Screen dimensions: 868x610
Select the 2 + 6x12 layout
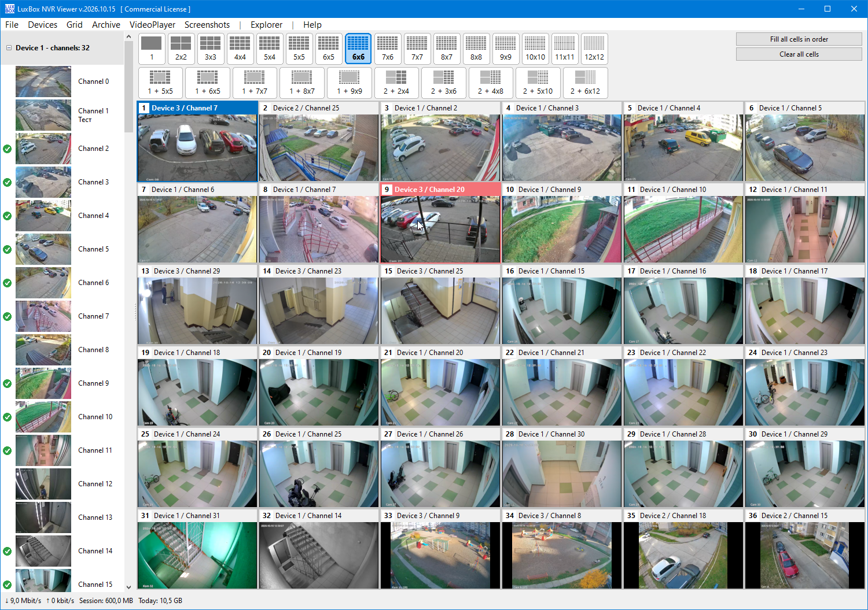click(586, 83)
